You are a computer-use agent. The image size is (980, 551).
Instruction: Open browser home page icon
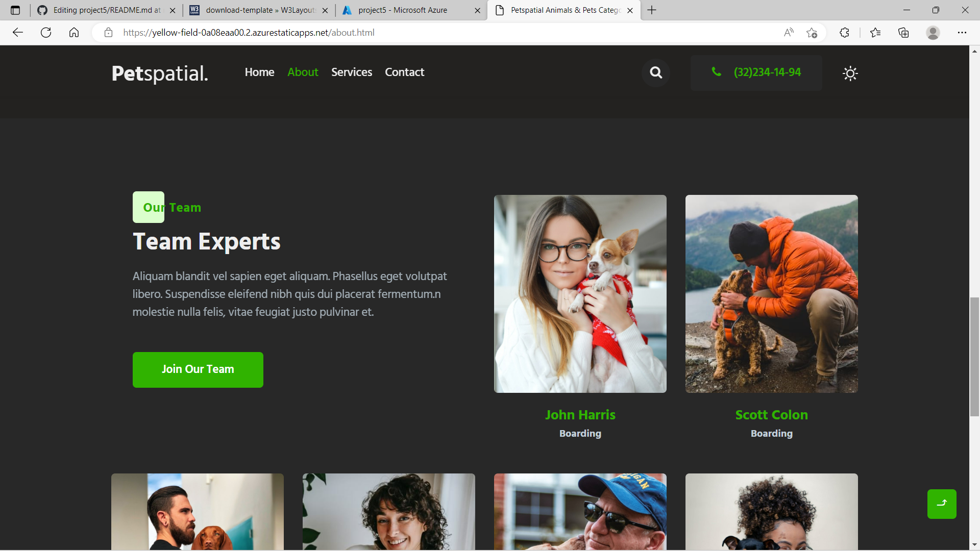[74, 33]
